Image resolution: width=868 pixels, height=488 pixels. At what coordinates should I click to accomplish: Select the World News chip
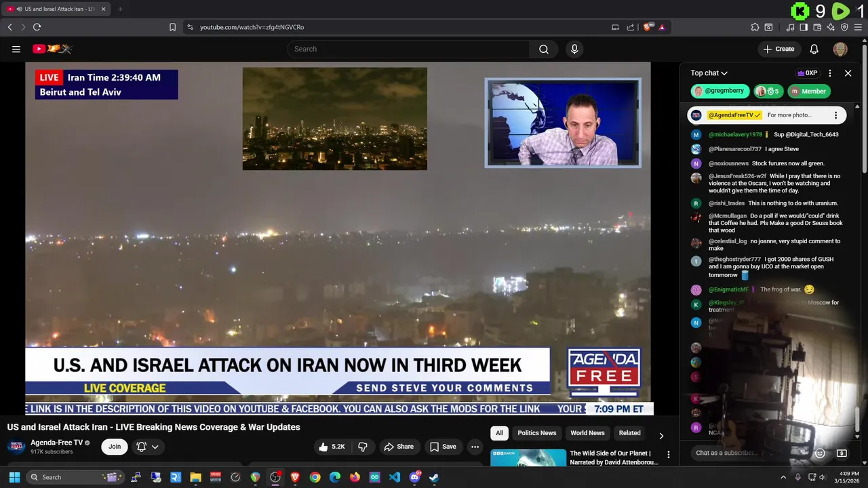587,433
